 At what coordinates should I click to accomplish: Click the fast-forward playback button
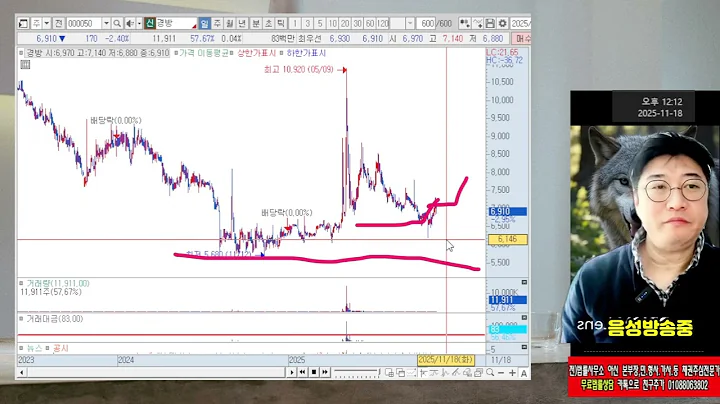pyautogui.click(x=325, y=372)
